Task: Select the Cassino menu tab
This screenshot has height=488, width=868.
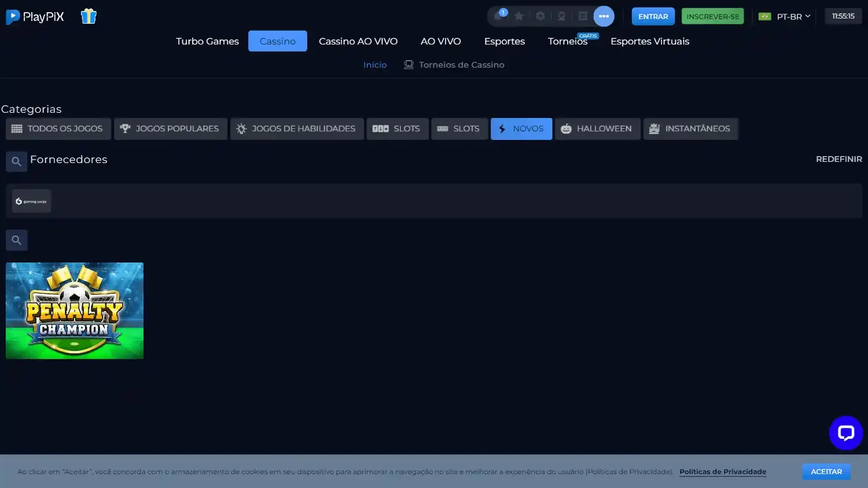Action: coord(278,41)
